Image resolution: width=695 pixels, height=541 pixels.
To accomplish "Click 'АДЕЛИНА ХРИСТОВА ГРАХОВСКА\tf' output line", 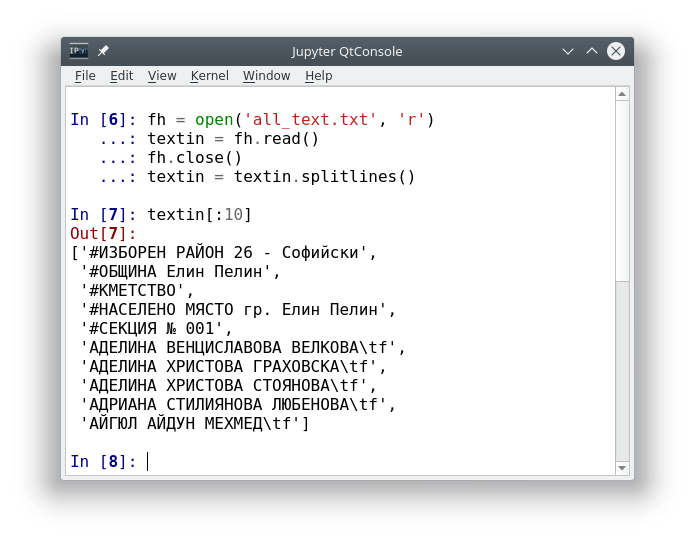I will [233, 366].
